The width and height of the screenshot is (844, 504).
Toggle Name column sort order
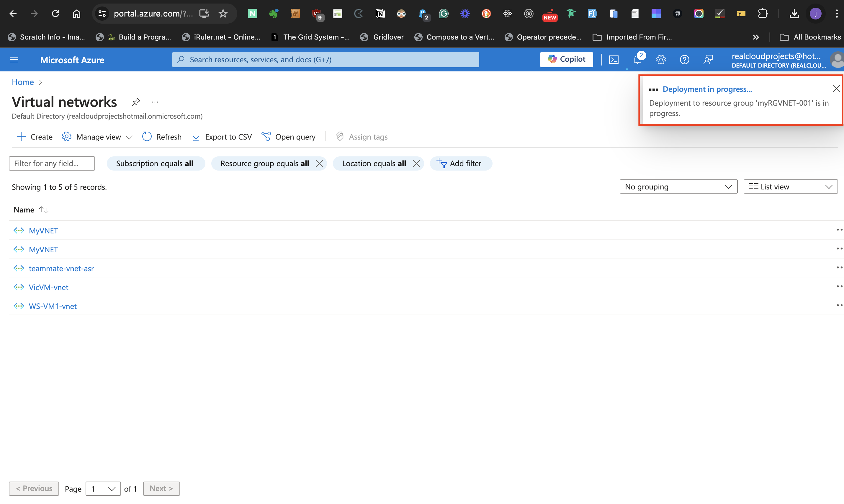(x=43, y=210)
